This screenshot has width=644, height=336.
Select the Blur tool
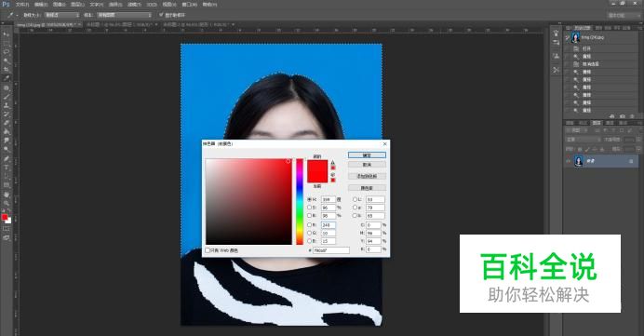coord(7,140)
